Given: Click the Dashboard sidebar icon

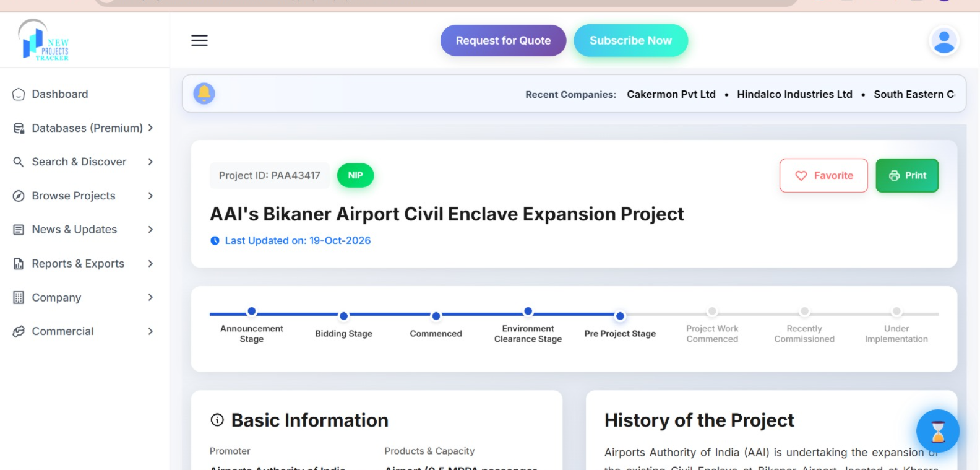Looking at the screenshot, I should pos(19,94).
